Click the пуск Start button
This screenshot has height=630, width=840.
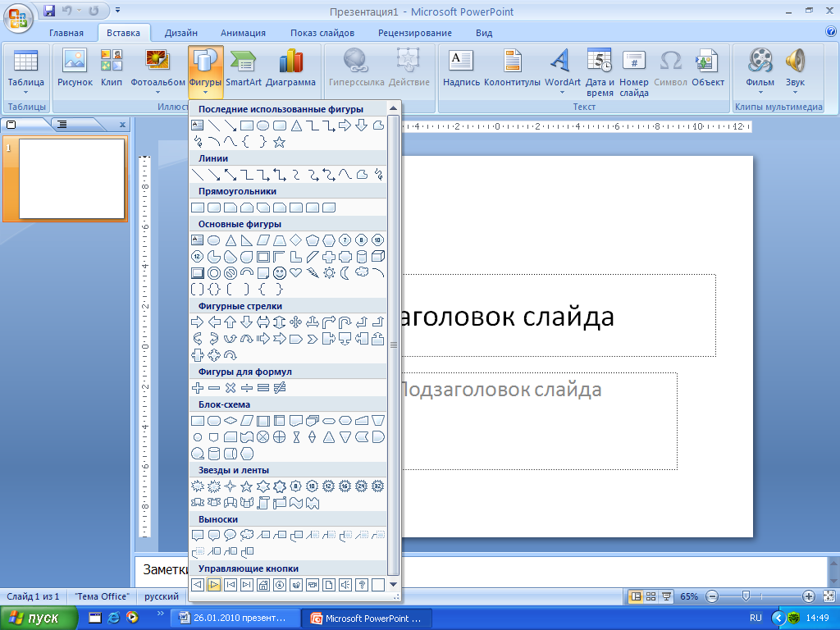click(39, 619)
